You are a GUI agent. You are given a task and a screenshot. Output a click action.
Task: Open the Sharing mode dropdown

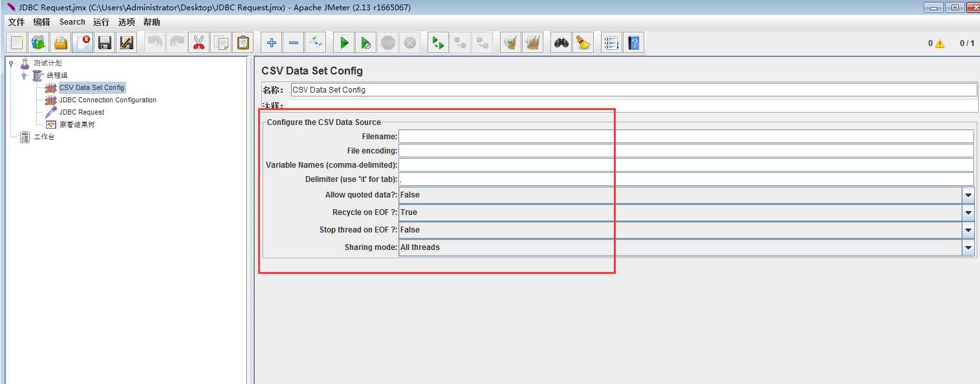686,247
